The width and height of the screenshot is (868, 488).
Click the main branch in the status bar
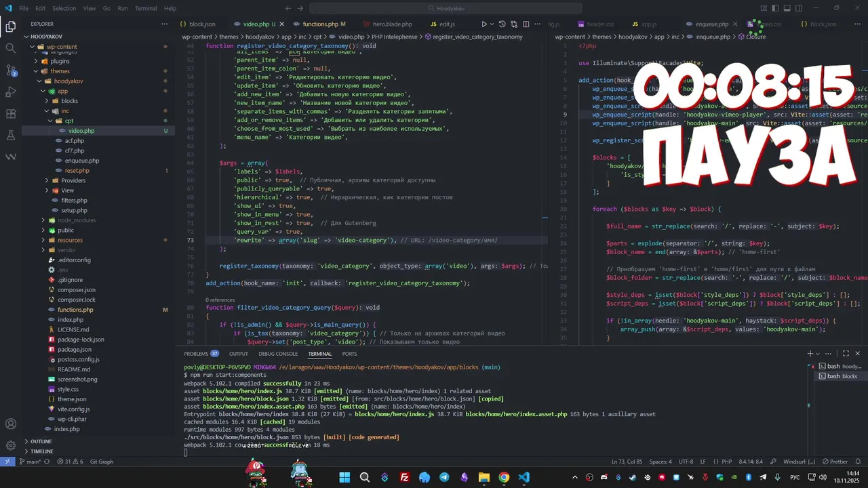pyautogui.click(x=30, y=462)
